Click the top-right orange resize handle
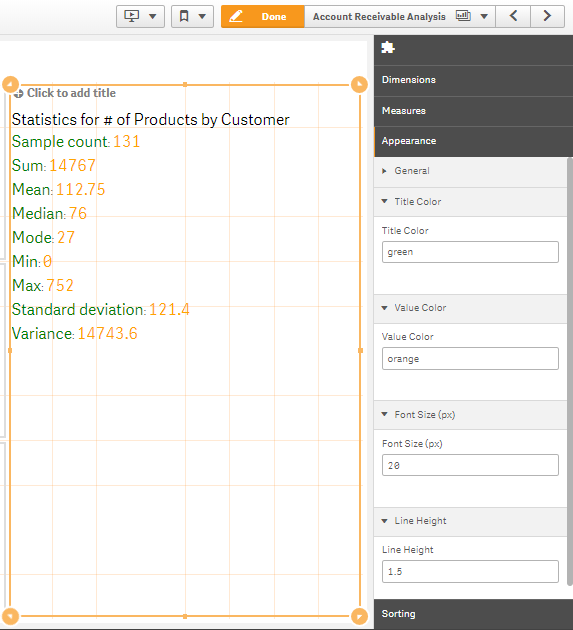Image resolution: width=573 pixels, height=630 pixels. pyautogui.click(x=359, y=84)
